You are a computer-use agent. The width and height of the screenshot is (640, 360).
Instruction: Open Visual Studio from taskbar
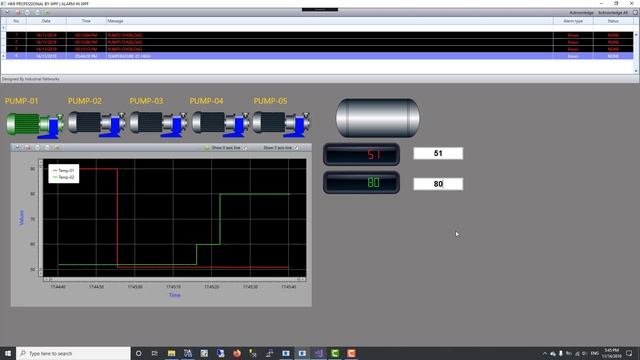pyautogui.click(x=318, y=353)
